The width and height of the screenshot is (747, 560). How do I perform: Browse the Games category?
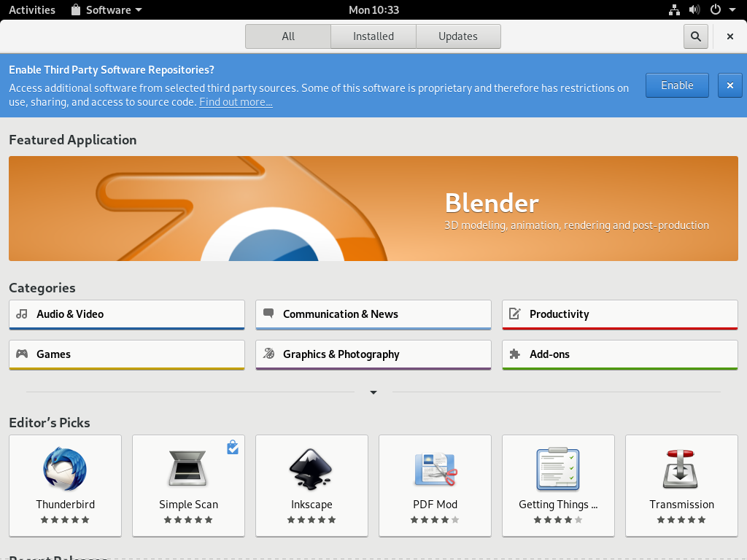coord(127,355)
